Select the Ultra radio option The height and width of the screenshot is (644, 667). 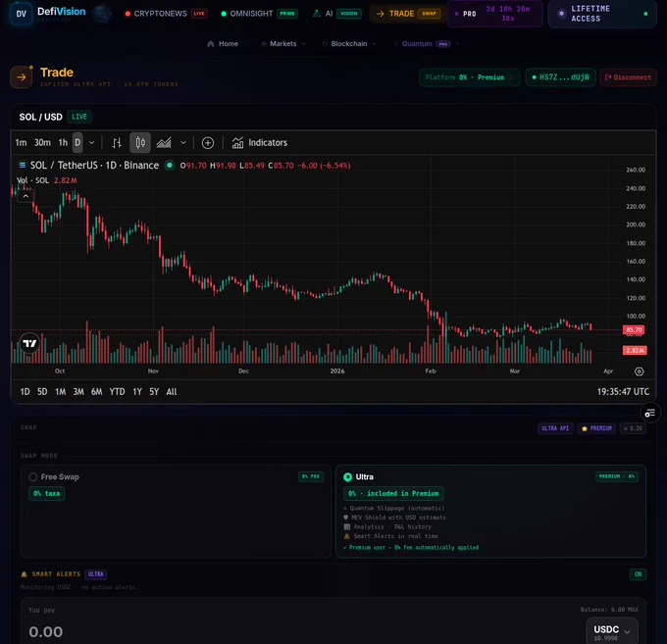coord(347,477)
